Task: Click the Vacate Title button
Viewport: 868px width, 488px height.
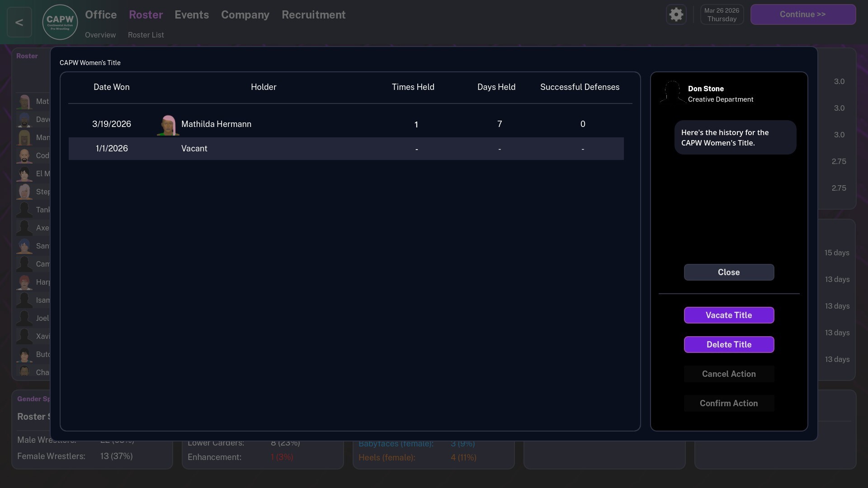Action: pos(729,315)
